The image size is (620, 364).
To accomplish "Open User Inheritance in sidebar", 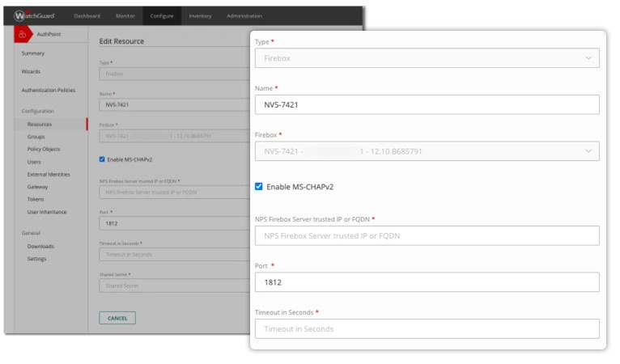I will pyautogui.click(x=47, y=212).
